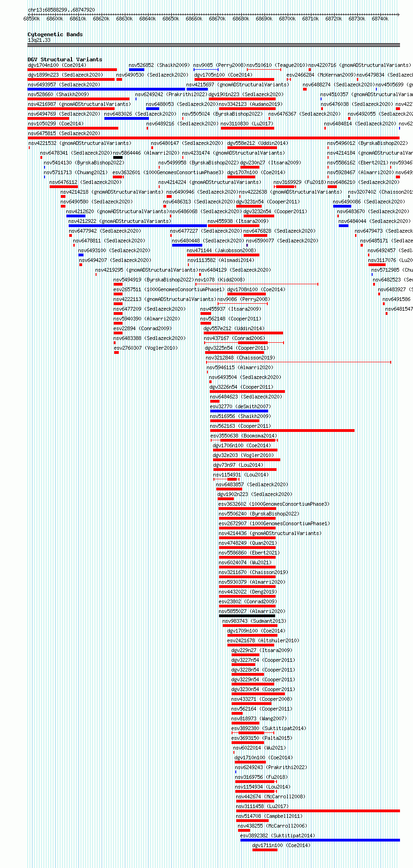Click nsv4432022 (Deng2019) label
The width and height of the screenshot is (413, 868).
(248, 592)
